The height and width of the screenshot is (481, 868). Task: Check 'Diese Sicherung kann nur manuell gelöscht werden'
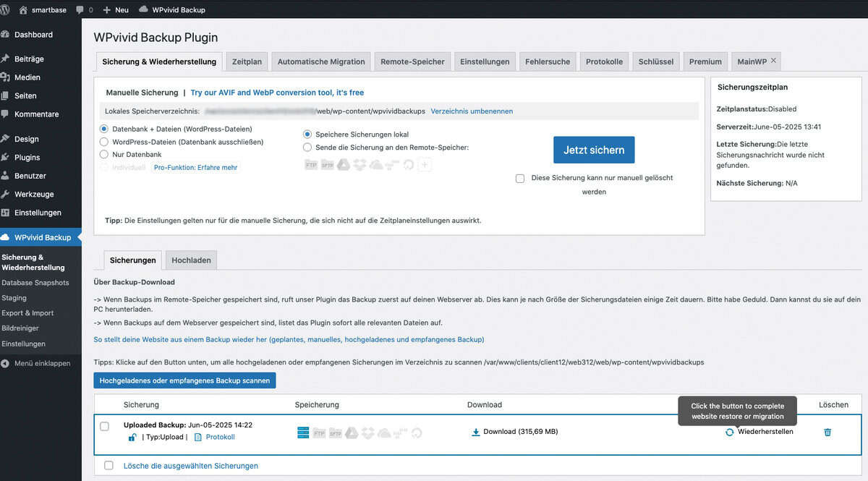(520, 178)
